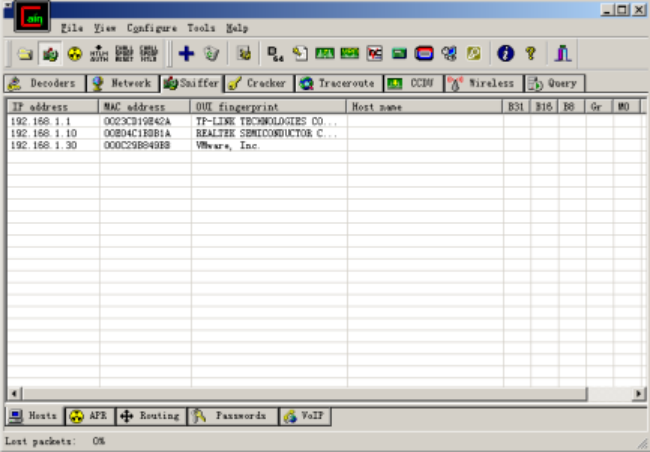Click the B8 column header
The height and width of the screenshot is (452, 650).
(x=571, y=107)
